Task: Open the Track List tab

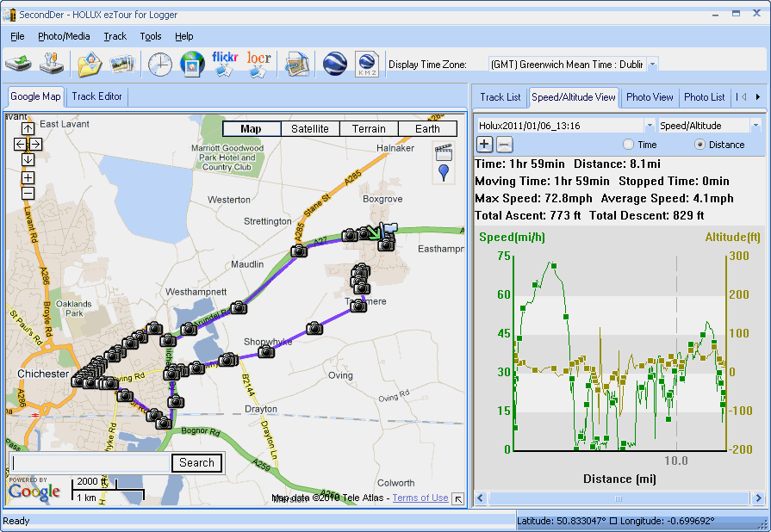Action: coord(500,97)
